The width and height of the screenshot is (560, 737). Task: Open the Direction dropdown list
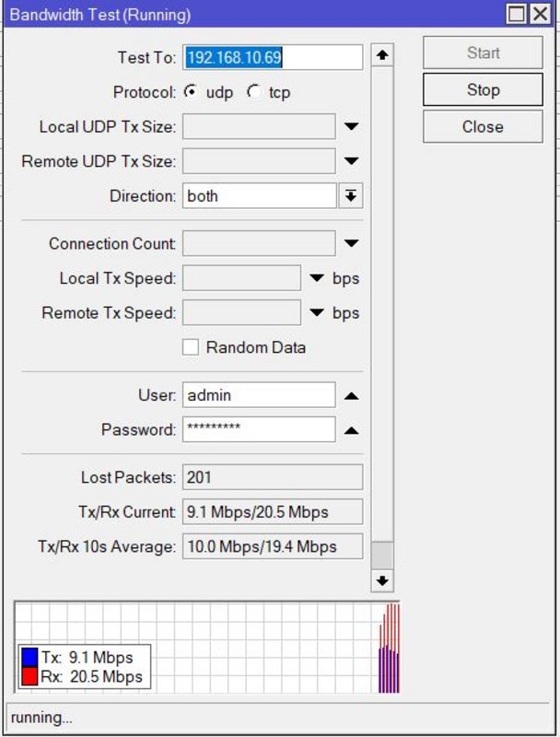click(x=351, y=195)
